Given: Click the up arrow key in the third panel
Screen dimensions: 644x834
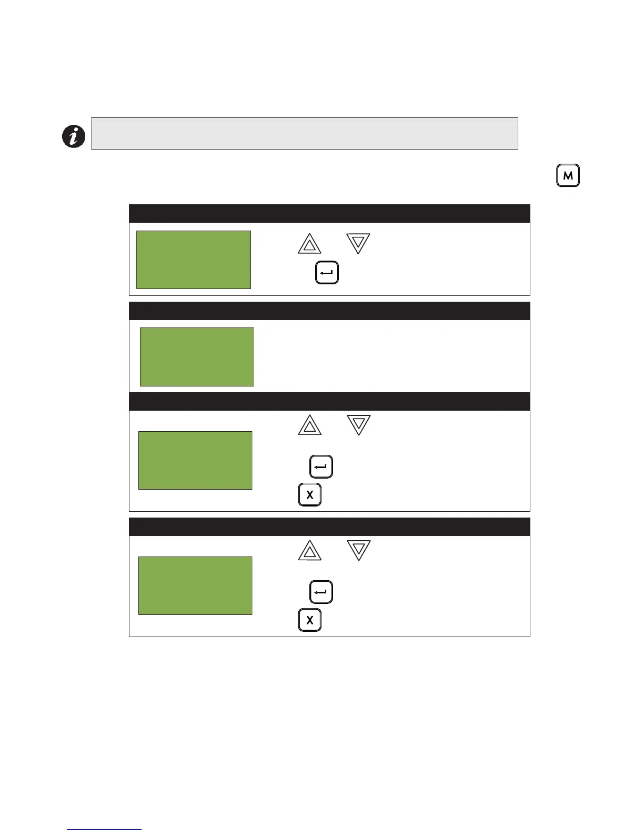Looking at the screenshot, I should (x=309, y=425).
